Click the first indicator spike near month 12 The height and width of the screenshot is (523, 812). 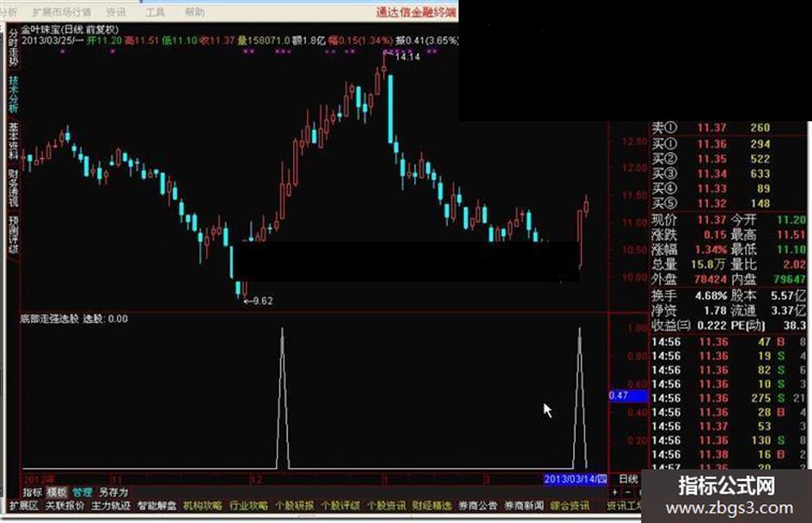pyautogui.click(x=282, y=398)
